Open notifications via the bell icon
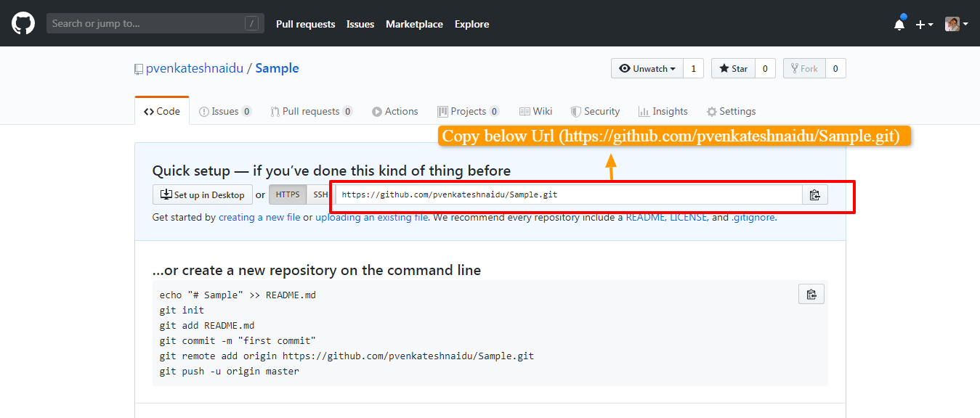The height and width of the screenshot is (418, 980). [899, 23]
